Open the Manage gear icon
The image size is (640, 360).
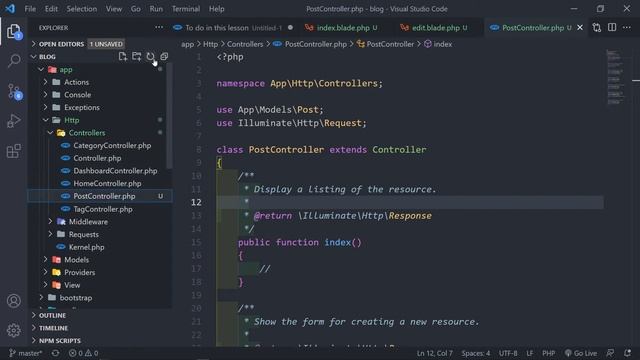14,330
